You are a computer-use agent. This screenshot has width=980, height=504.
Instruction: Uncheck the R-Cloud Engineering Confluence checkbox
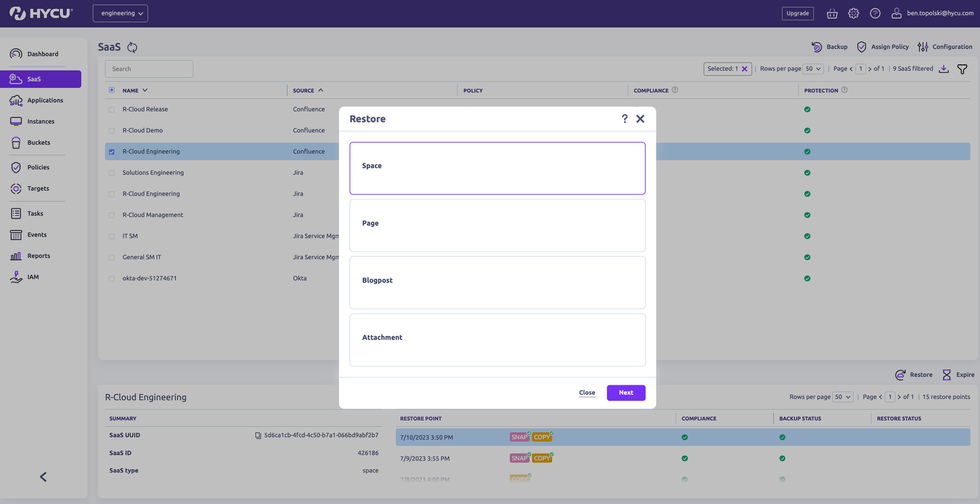pos(112,152)
